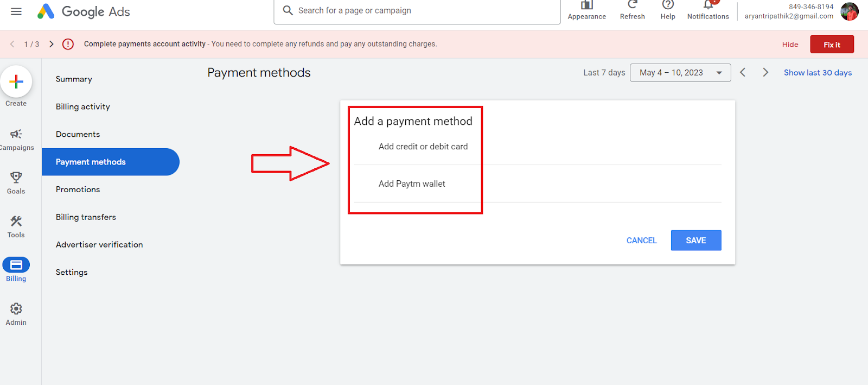The height and width of the screenshot is (385, 868).
Task: Open the Help menu
Action: [x=668, y=10]
